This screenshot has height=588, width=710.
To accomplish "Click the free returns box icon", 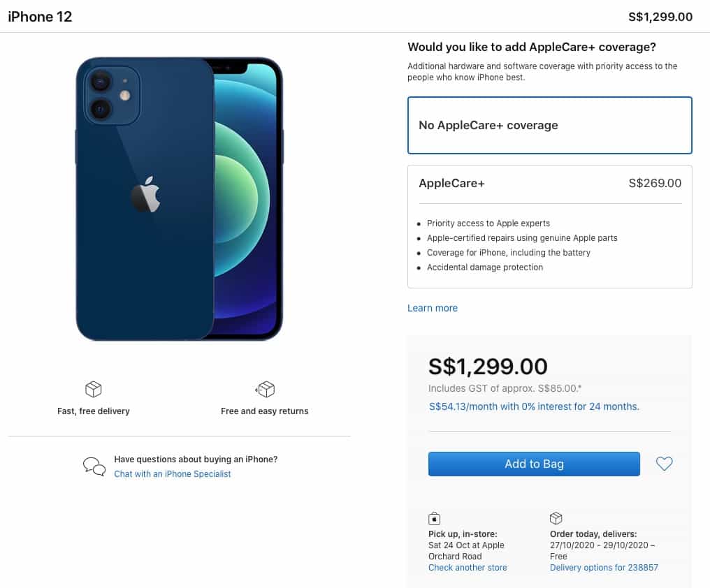I will [x=265, y=389].
